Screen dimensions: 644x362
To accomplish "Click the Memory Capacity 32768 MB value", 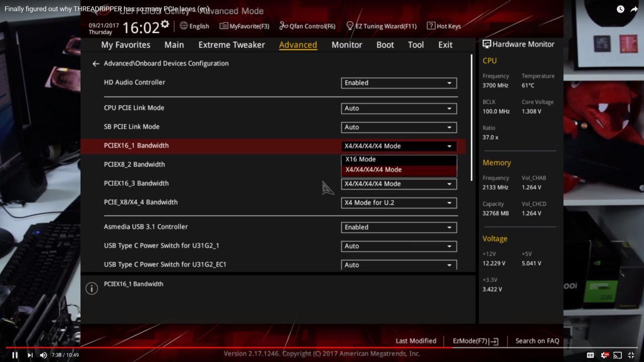I will click(496, 213).
